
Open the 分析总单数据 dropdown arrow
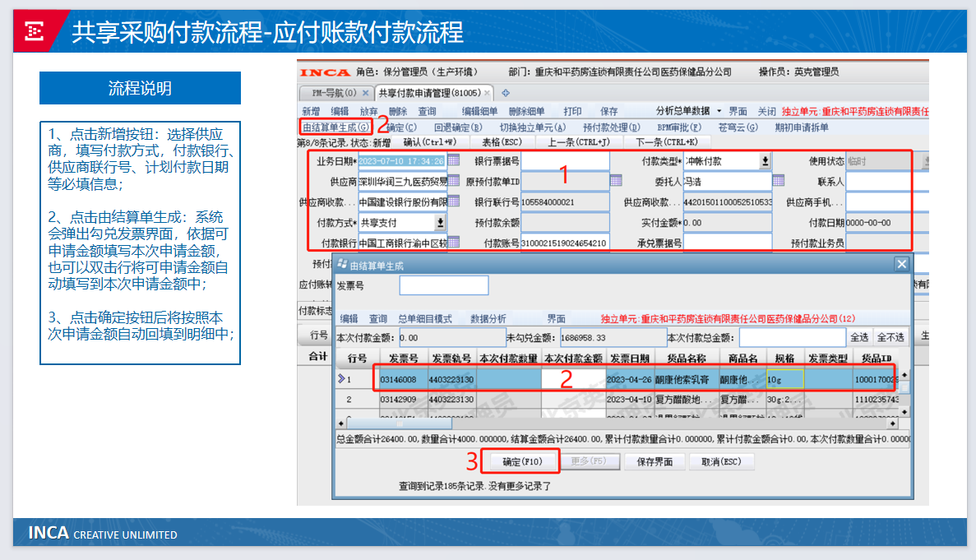coord(719,111)
